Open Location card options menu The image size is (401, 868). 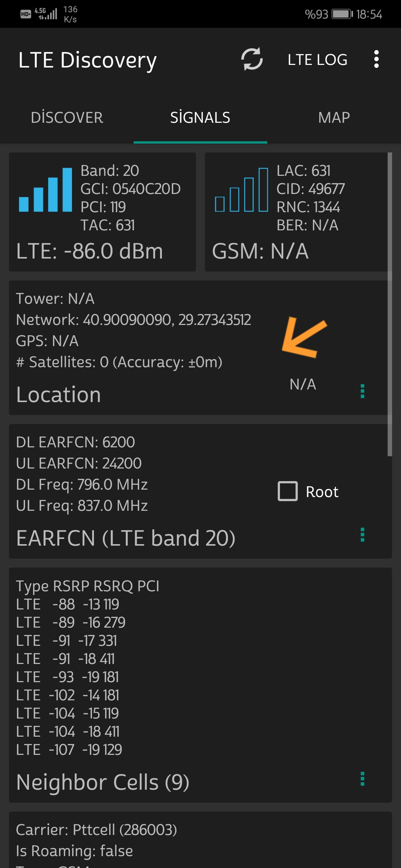point(362,391)
